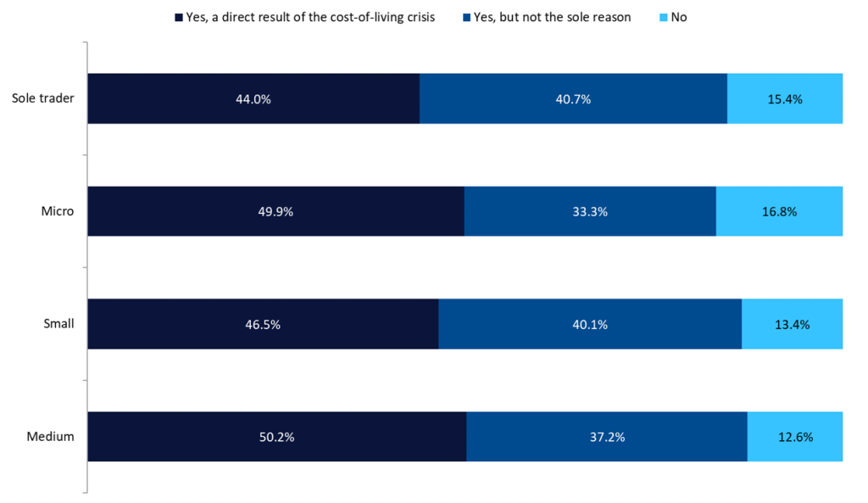Image resolution: width=868 pixels, height=503 pixels.
Task: Select the 'Medium' axis label
Action: (x=50, y=437)
